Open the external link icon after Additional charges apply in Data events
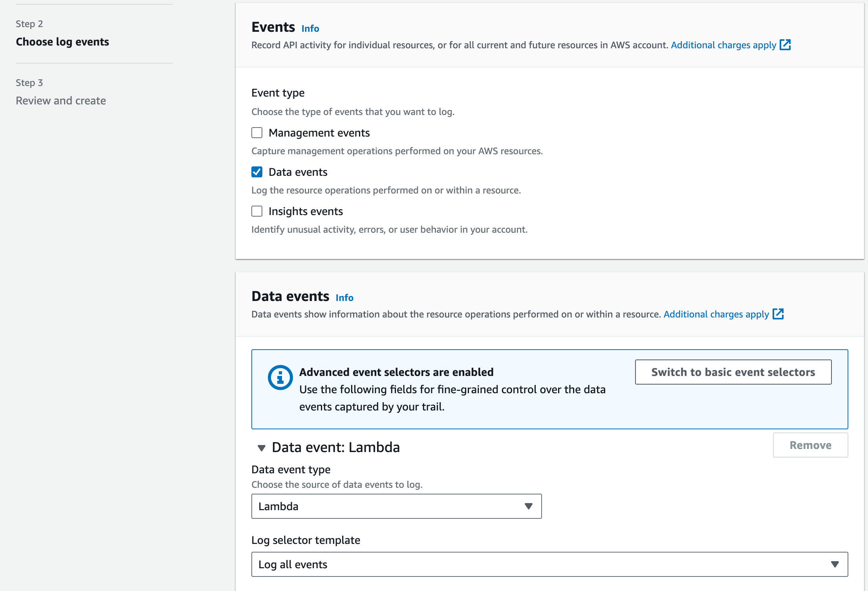The height and width of the screenshot is (591, 868). (x=779, y=314)
